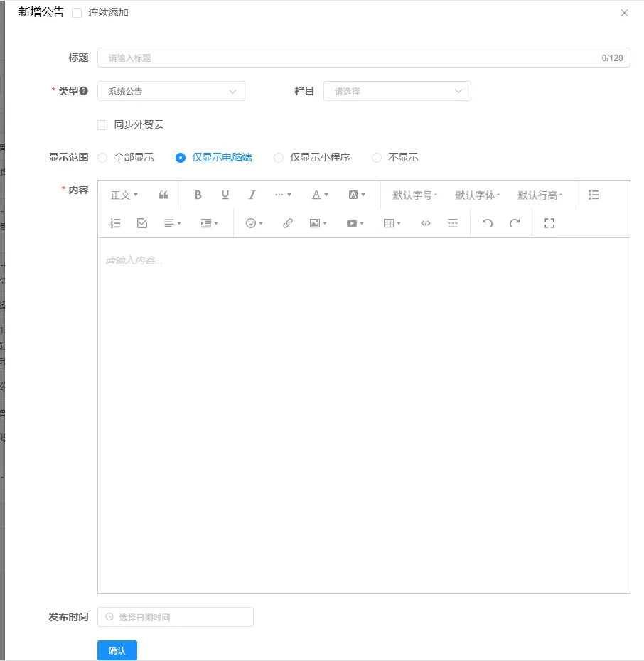Toggle bold formatting in editor toolbar
The image size is (644, 661).
(198, 195)
